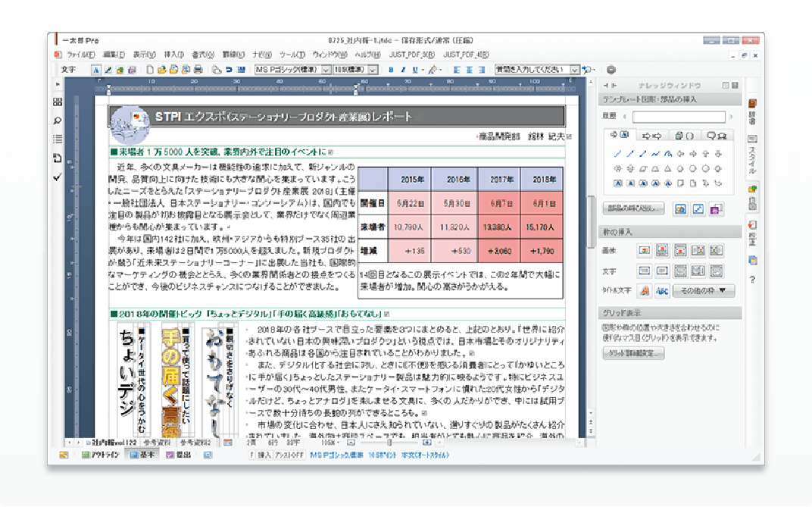
Task: Click the purple layered frames icon
Action: (x=716, y=209)
